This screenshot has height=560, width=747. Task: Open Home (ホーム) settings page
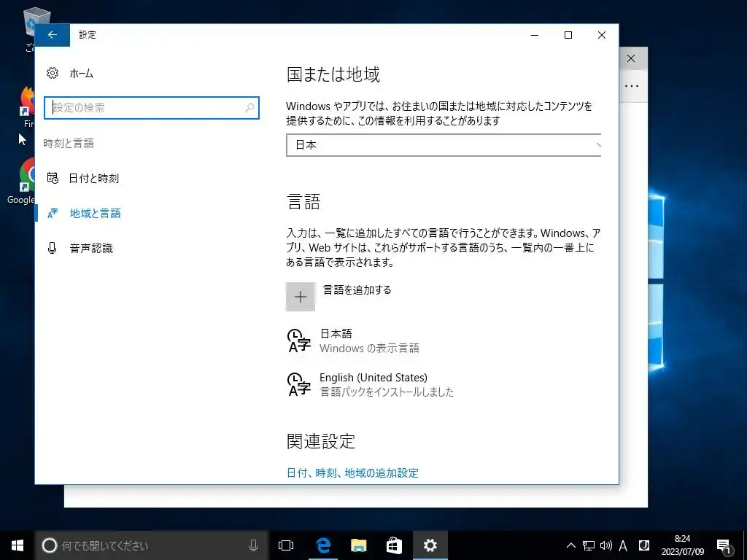[82, 74]
